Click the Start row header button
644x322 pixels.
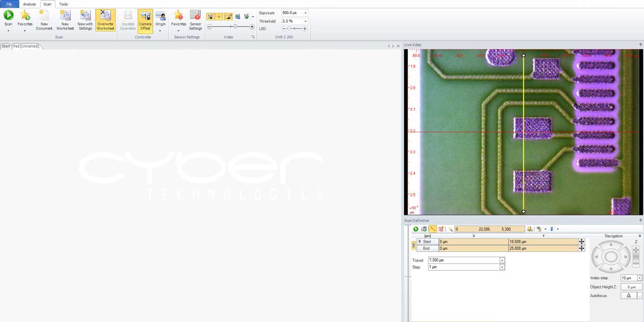click(427, 242)
